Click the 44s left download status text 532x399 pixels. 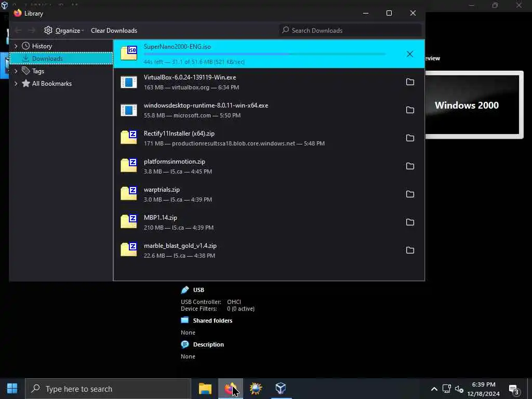[x=194, y=62]
